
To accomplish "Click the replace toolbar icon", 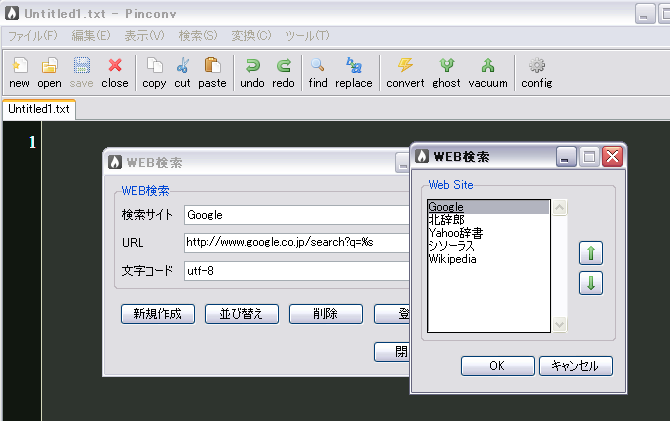I will (x=354, y=65).
